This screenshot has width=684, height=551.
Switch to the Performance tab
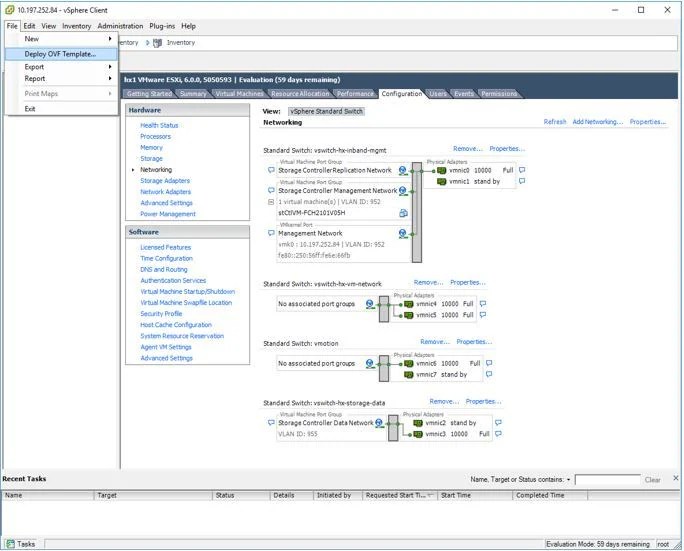pos(355,94)
